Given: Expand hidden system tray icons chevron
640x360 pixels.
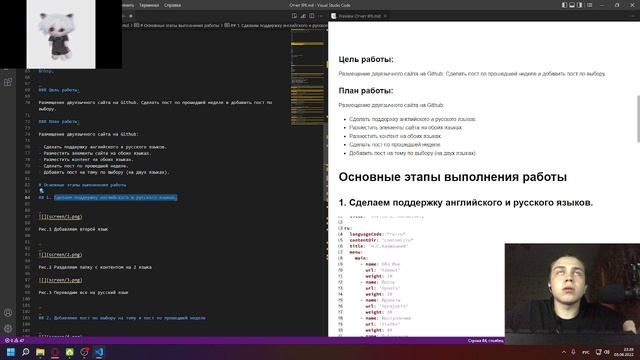Looking at the screenshot, I should click(564, 352).
